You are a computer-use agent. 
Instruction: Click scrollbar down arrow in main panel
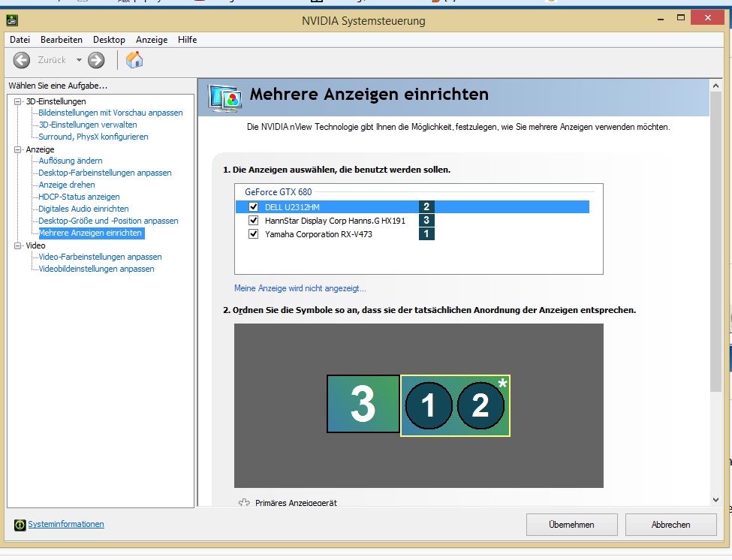[x=715, y=500]
